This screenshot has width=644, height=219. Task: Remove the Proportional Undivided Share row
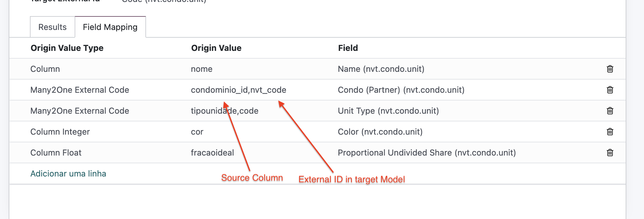click(x=610, y=153)
